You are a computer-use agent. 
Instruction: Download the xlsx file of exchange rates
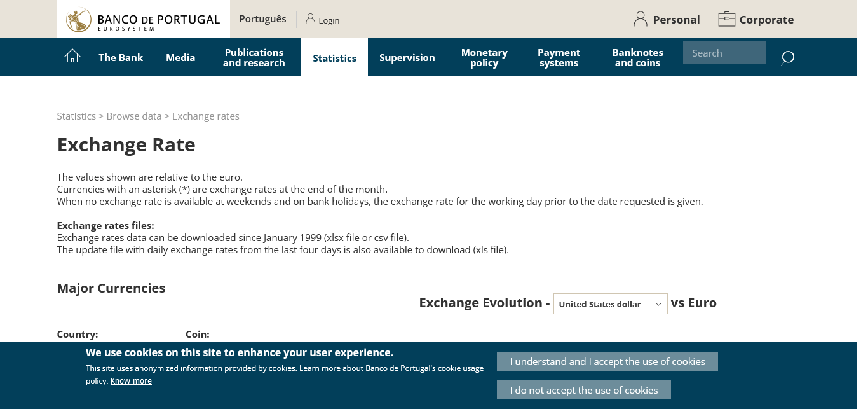[343, 238]
